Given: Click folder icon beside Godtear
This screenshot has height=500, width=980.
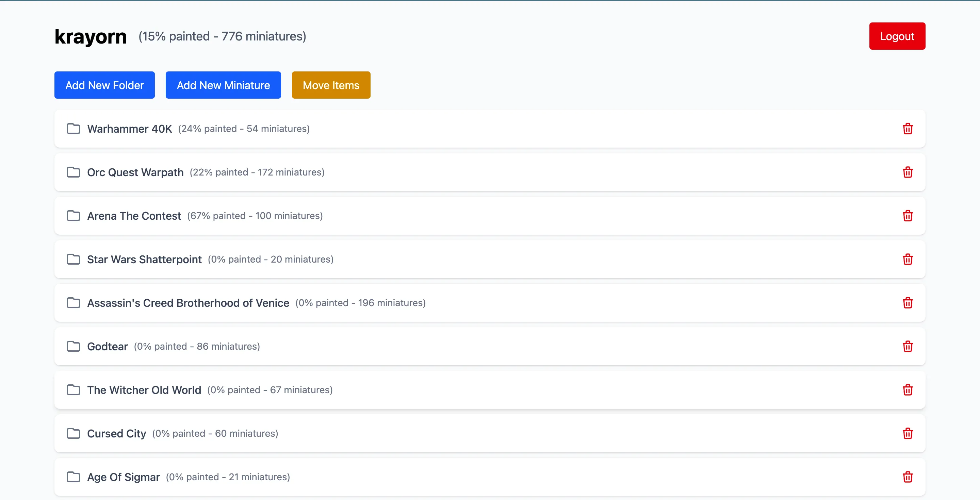Looking at the screenshot, I should (x=73, y=346).
